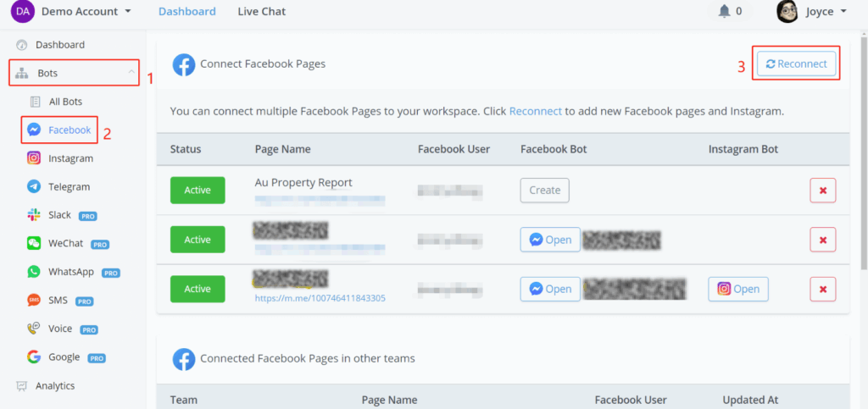This screenshot has width=868, height=409.
Task: Go to Dashboard in top navigation
Action: [186, 12]
